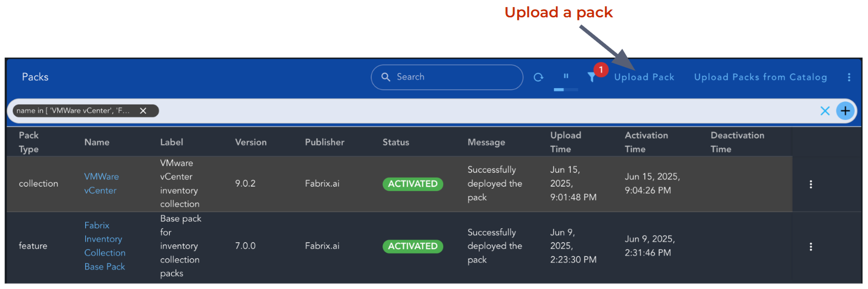Open row actions for Fabrix Inventory pack
This screenshot has height=289, width=868.
coord(810,247)
